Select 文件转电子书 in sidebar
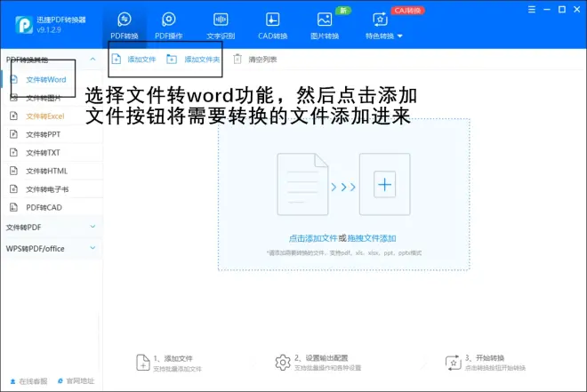This screenshot has height=392, width=587. 52,189
